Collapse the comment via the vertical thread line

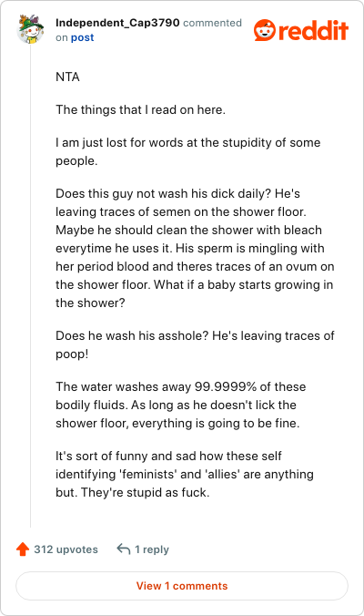click(x=31, y=287)
